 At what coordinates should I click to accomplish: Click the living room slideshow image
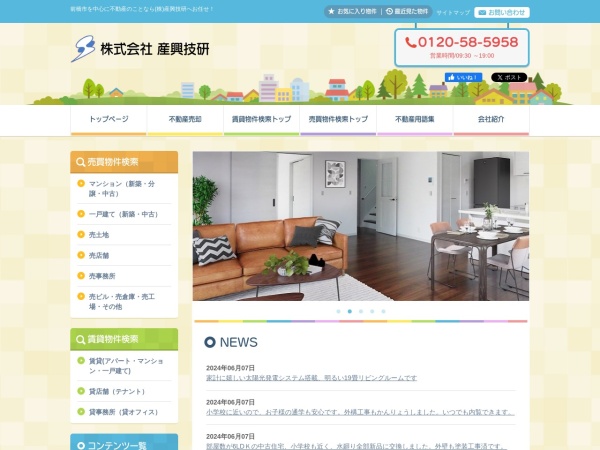361,226
